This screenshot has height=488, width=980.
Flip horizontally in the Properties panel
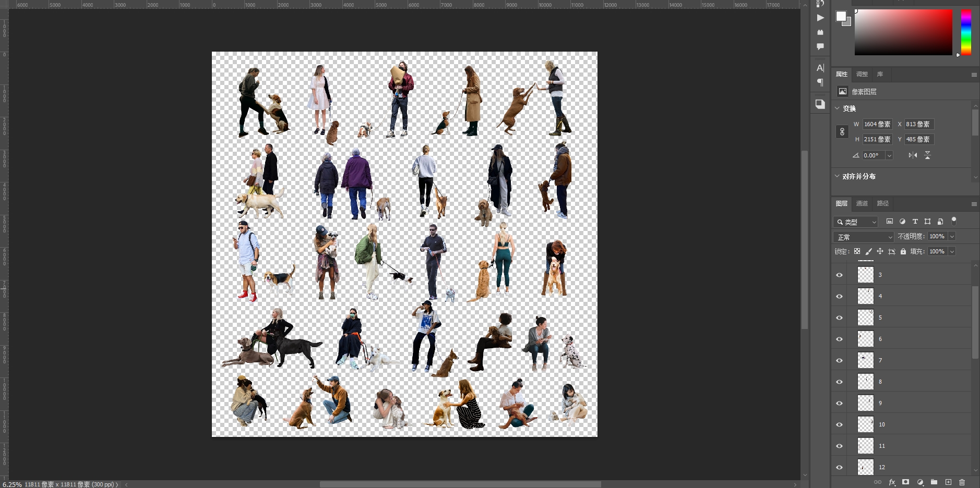913,155
